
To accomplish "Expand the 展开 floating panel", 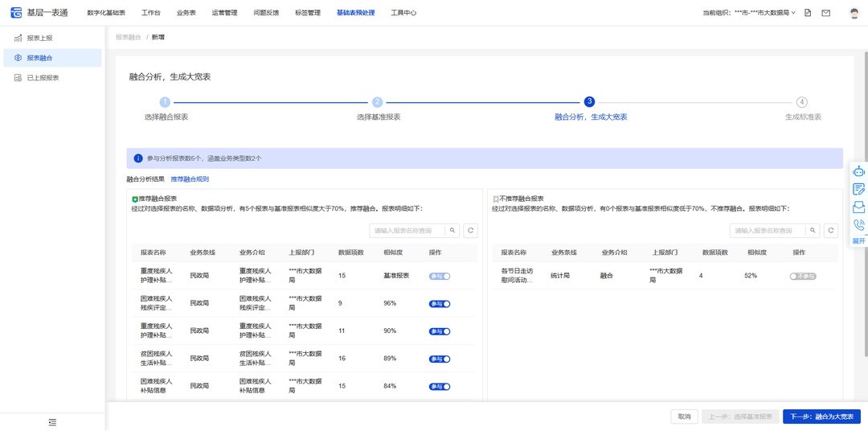I will [x=858, y=241].
